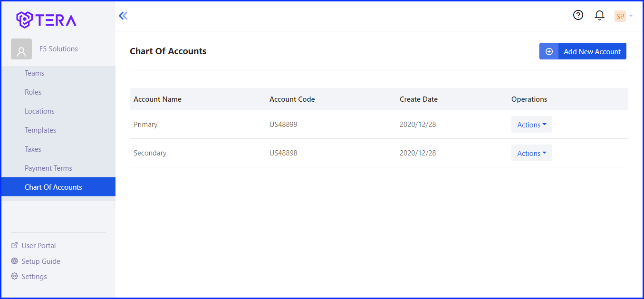Click the F5 Solutions organization name
Image resolution: width=644 pixels, height=299 pixels.
(x=58, y=49)
